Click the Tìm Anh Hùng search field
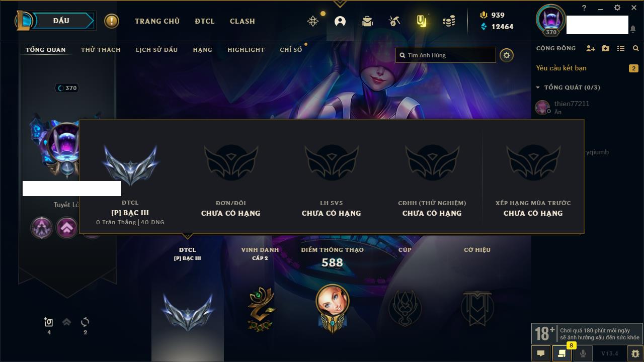Viewport: 644px width, 362px height. click(446, 55)
